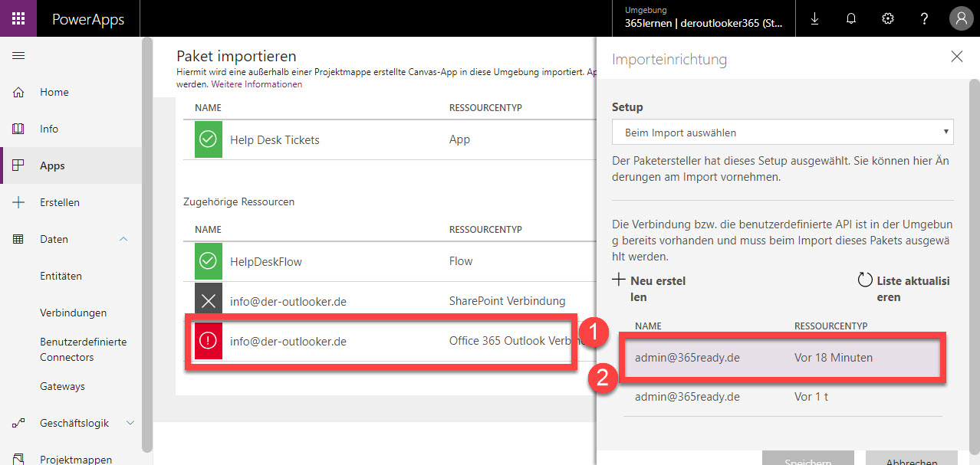The height and width of the screenshot is (465, 980).
Task: Click red warning icon for Outlook Verbindung
Action: click(208, 342)
